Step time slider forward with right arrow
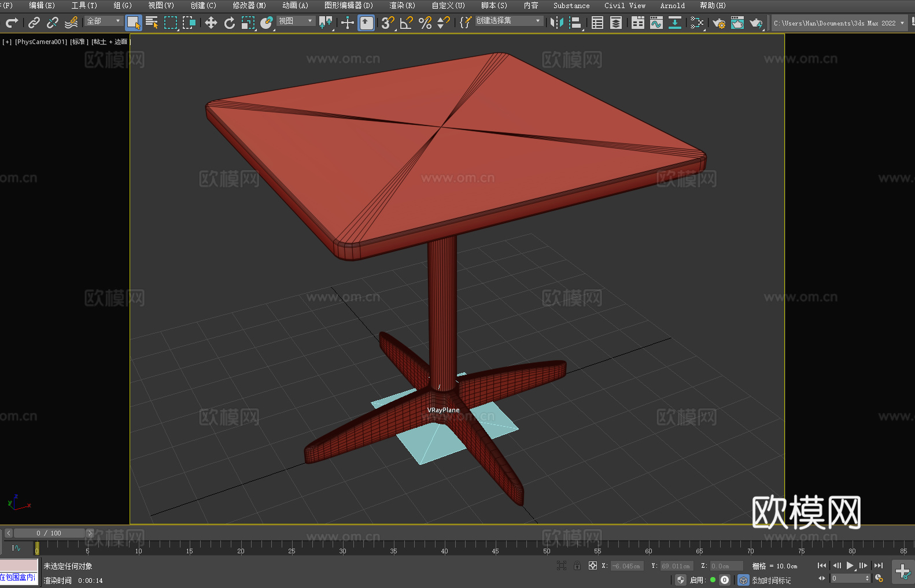Image resolution: width=915 pixels, height=588 pixels. [90, 533]
